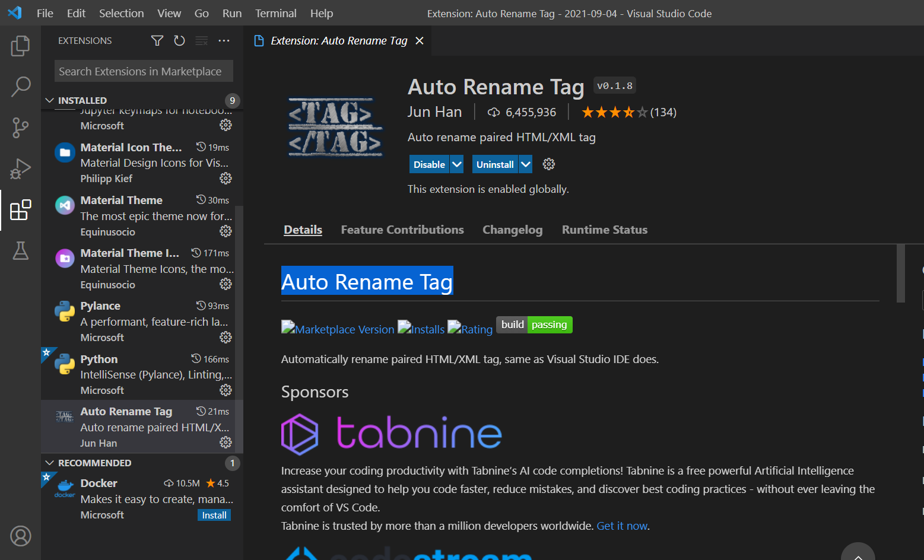Screen dimensions: 924x560
Task: Open the Help menu
Action: click(x=322, y=13)
